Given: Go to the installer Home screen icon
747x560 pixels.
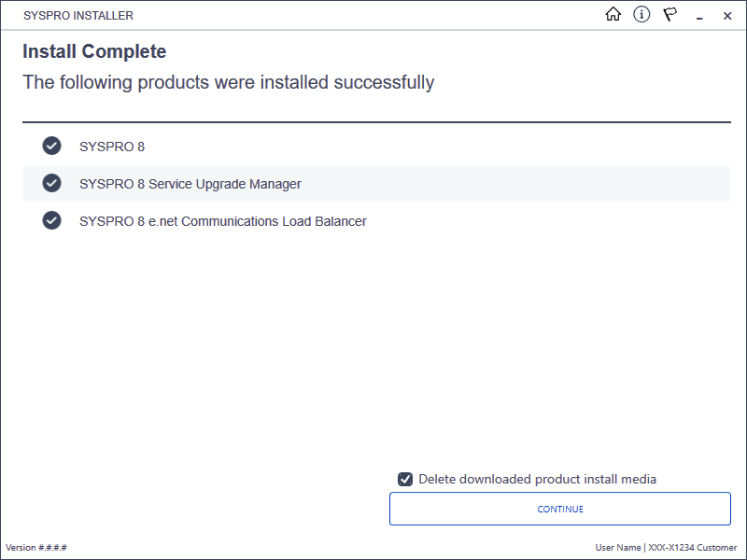Looking at the screenshot, I should click(x=613, y=15).
